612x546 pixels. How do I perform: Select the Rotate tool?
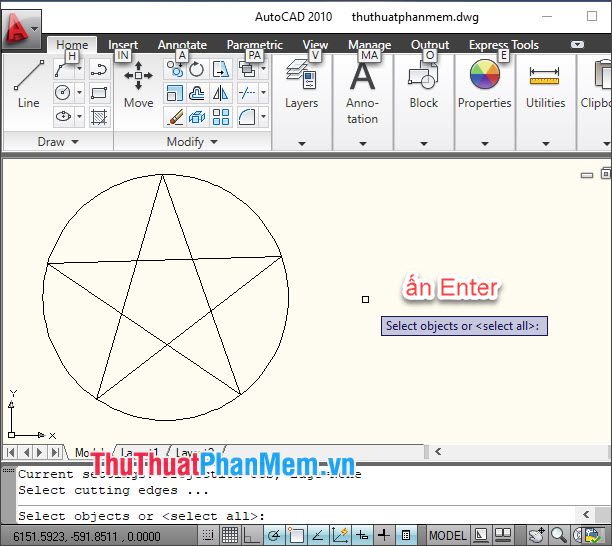point(197,69)
